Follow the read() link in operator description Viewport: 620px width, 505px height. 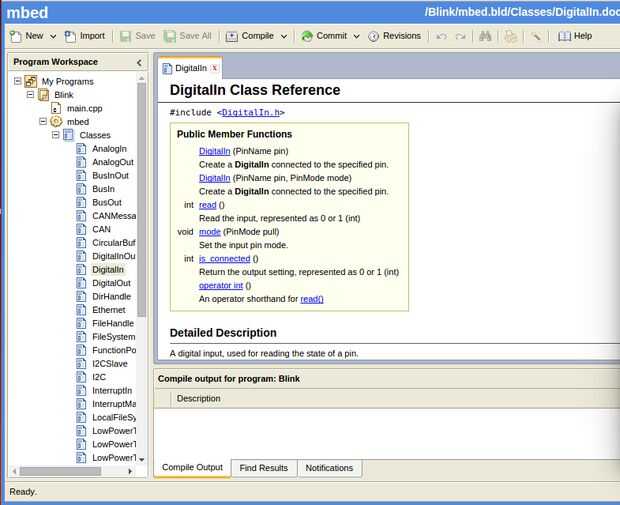click(x=312, y=299)
